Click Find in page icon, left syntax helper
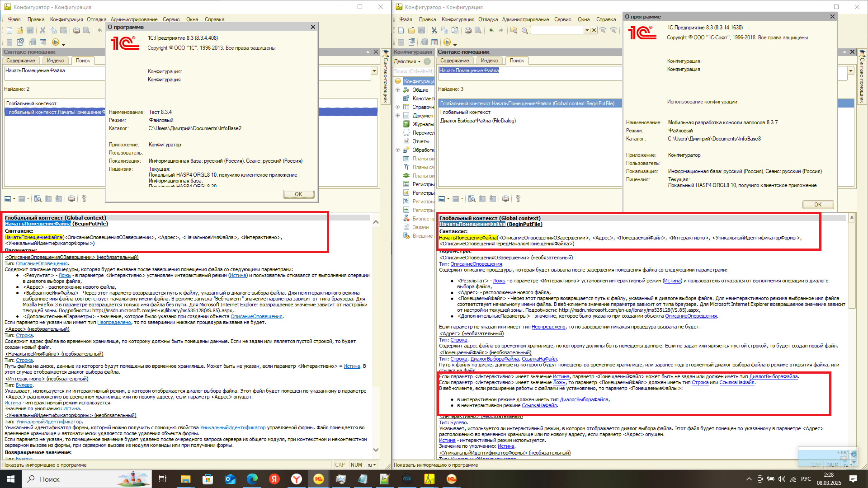 [38, 199]
